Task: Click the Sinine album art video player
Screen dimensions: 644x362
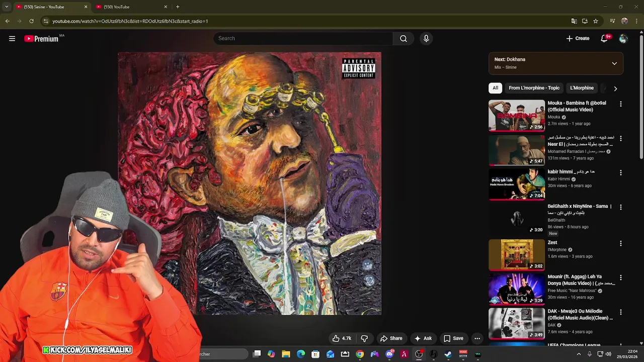Action: tap(250, 184)
